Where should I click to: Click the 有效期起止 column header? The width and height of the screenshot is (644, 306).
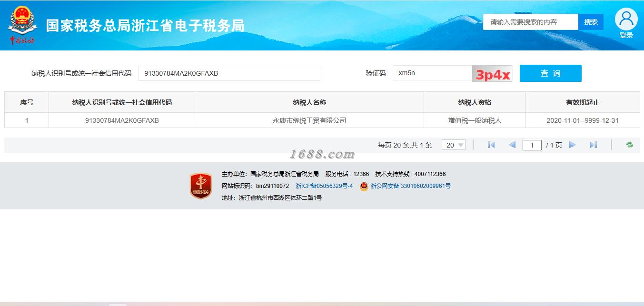pyautogui.click(x=583, y=102)
